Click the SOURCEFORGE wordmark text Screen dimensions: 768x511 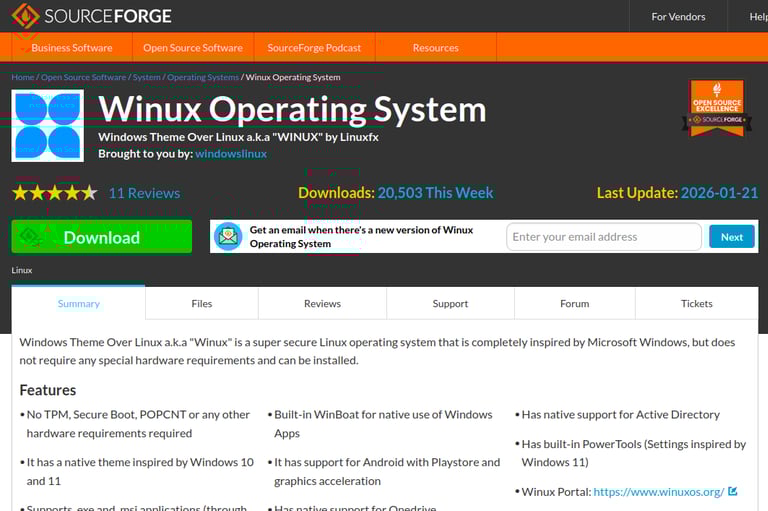[108, 16]
